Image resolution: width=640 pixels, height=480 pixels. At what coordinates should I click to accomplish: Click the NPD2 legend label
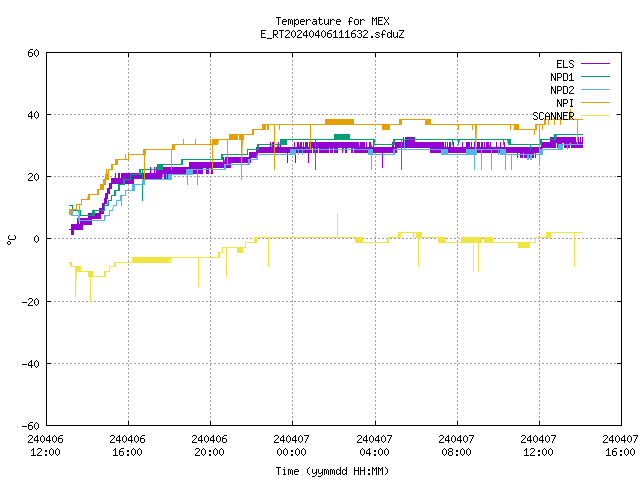pos(562,90)
